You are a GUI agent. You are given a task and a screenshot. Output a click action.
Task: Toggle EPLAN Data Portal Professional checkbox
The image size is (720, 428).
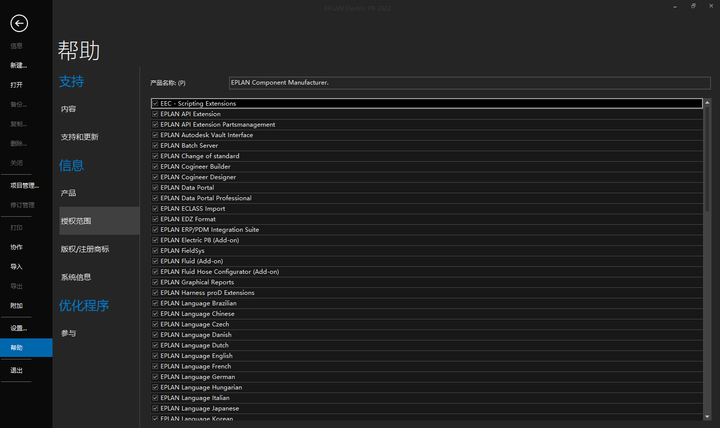(x=155, y=198)
